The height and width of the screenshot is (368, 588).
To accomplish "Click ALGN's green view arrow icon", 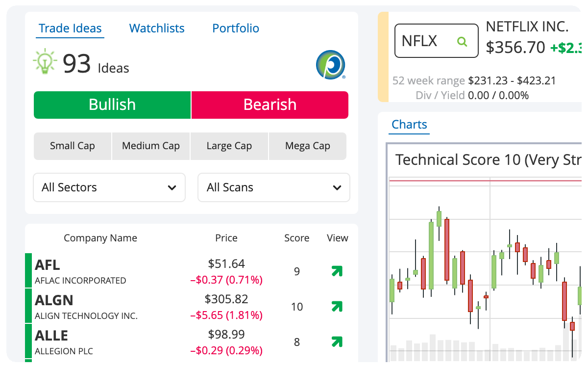I will (337, 307).
